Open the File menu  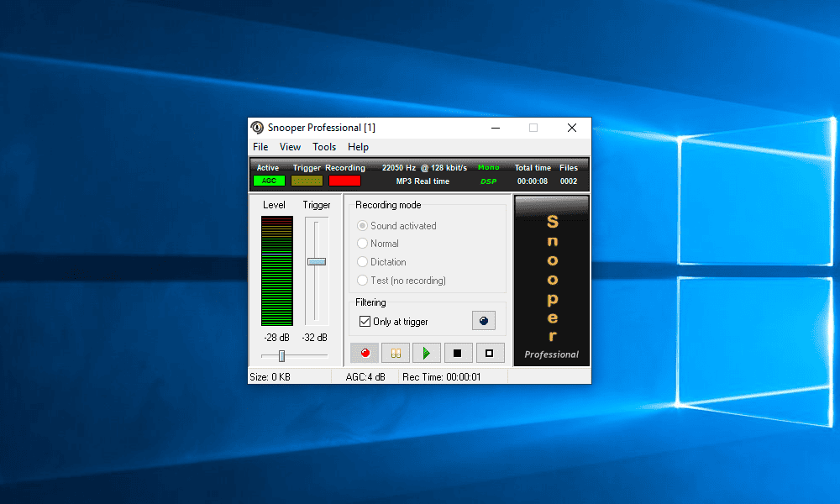pos(260,147)
